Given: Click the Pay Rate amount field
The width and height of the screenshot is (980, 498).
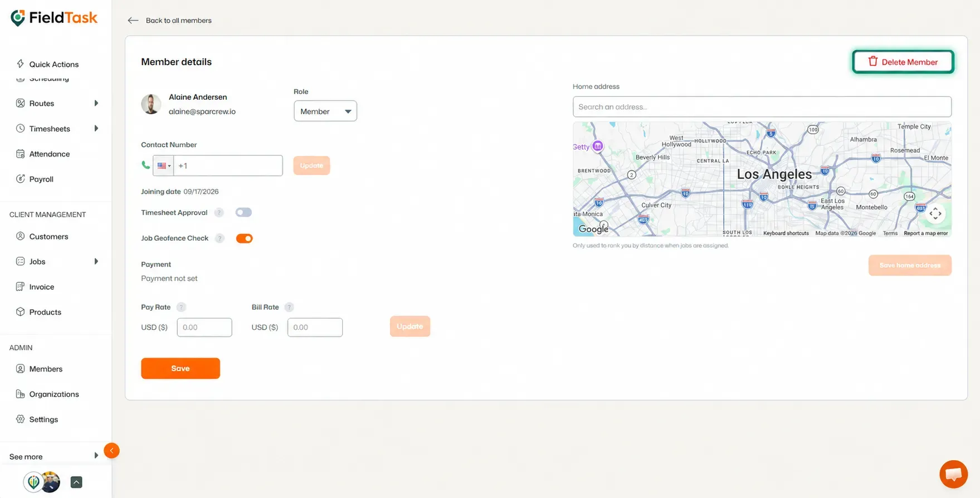Looking at the screenshot, I should click(204, 328).
